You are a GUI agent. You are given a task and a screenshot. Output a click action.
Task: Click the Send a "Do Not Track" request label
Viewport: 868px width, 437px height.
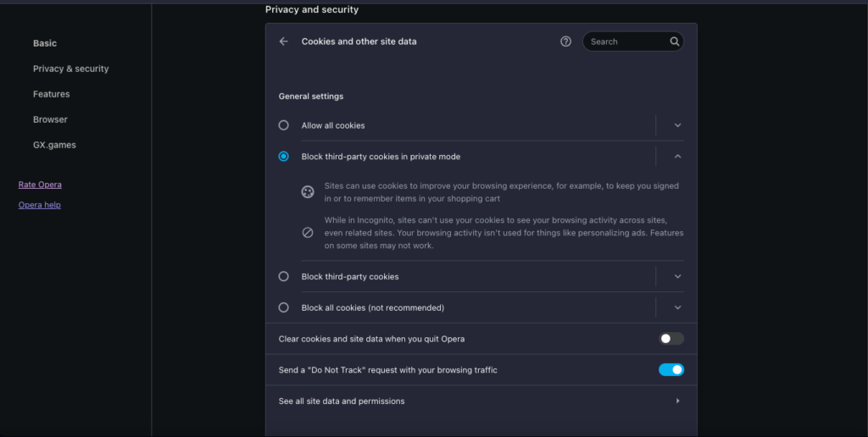click(x=387, y=370)
